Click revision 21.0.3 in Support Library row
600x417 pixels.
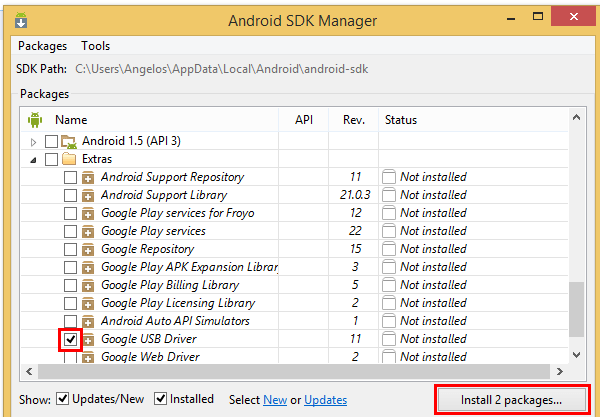click(x=355, y=195)
